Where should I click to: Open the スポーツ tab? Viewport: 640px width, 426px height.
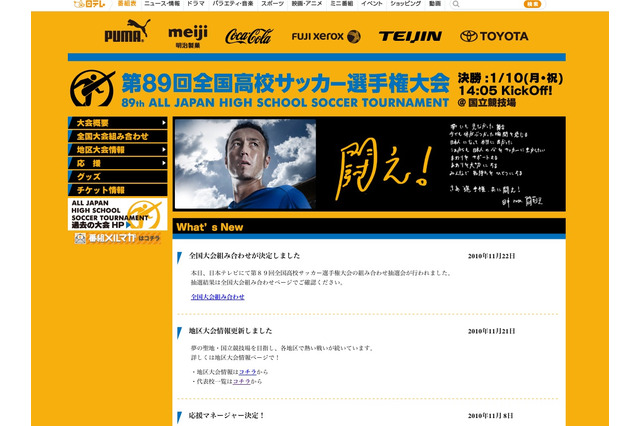point(272,4)
